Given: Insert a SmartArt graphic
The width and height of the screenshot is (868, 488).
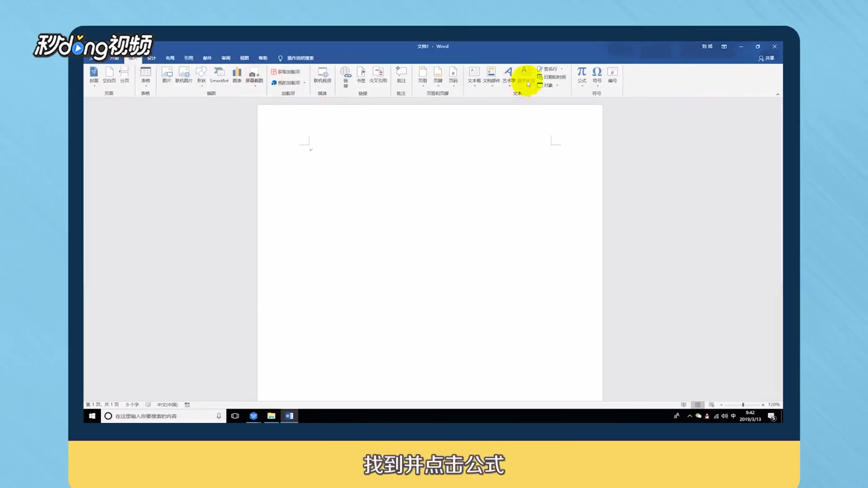Looking at the screenshot, I should [x=219, y=75].
